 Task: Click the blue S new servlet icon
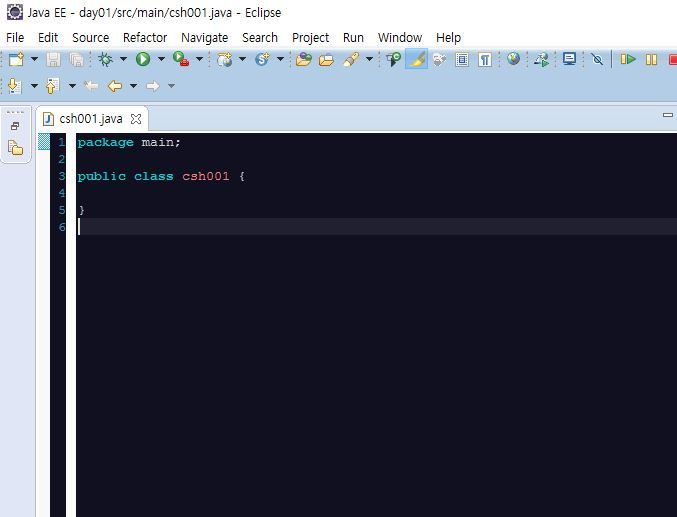tap(262, 59)
